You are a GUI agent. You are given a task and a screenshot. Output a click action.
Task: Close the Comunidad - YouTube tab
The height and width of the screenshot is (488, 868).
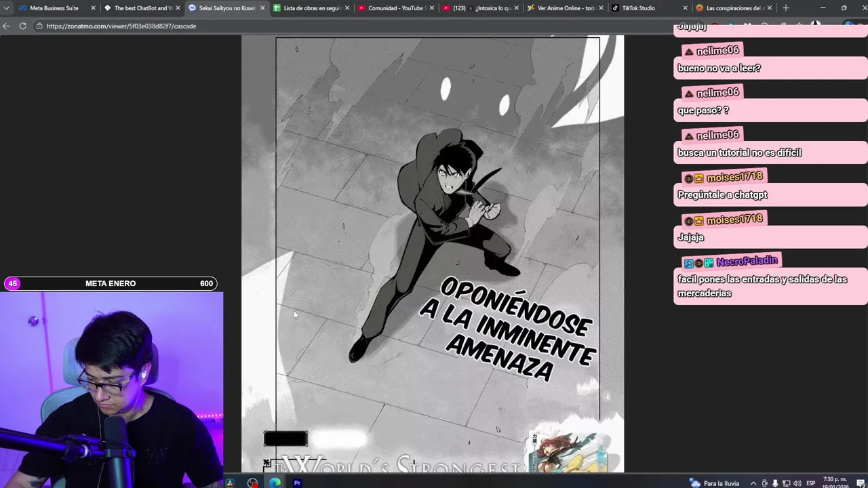[432, 8]
